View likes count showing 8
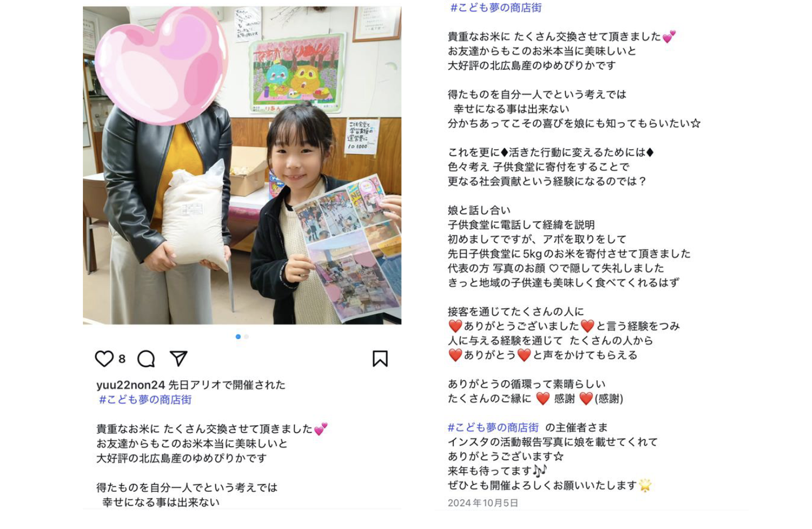812x529 pixels. [122, 359]
